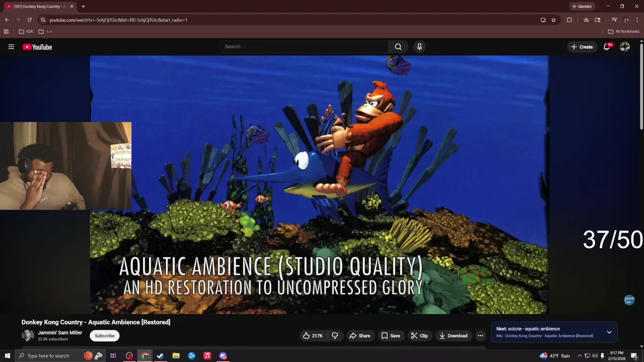Open the Chrome extensions puzzle icon
This screenshot has width=644, height=362.
point(570,20)
